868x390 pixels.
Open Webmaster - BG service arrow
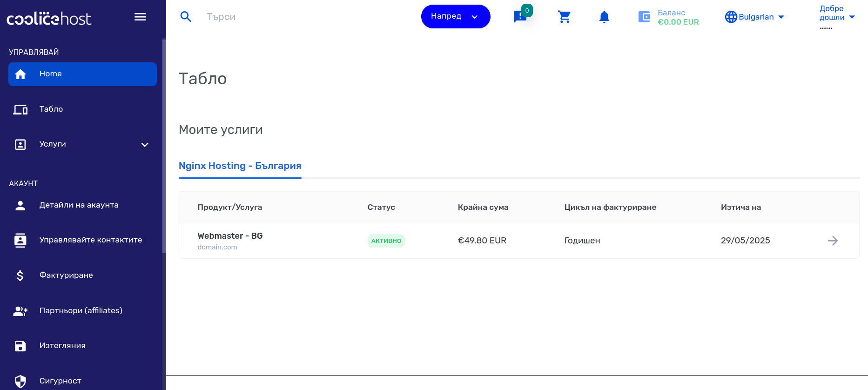(833, 241)
